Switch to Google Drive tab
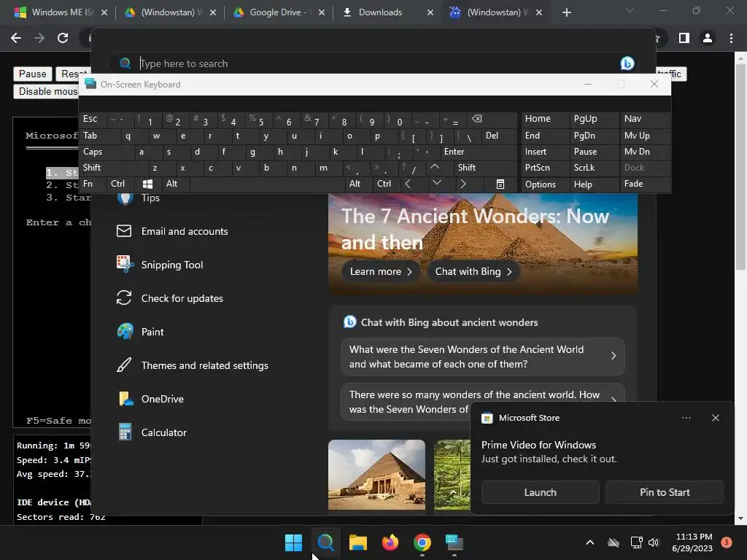Viewport: 747px width, 560px height. (x=278, y=12)
